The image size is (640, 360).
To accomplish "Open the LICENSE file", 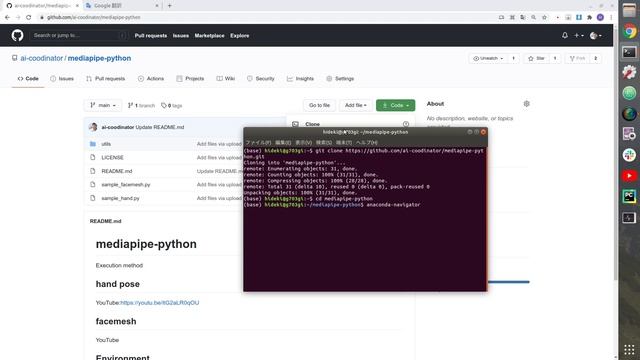I will click(112, 158).
